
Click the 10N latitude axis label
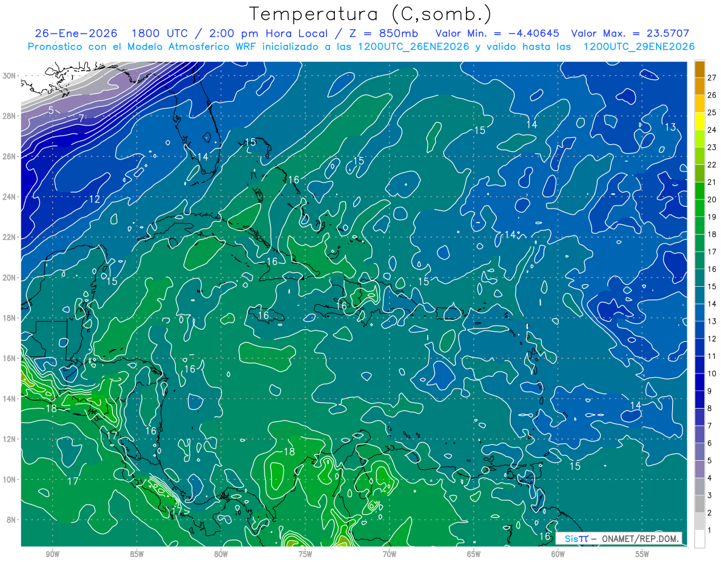click(10, 480)
